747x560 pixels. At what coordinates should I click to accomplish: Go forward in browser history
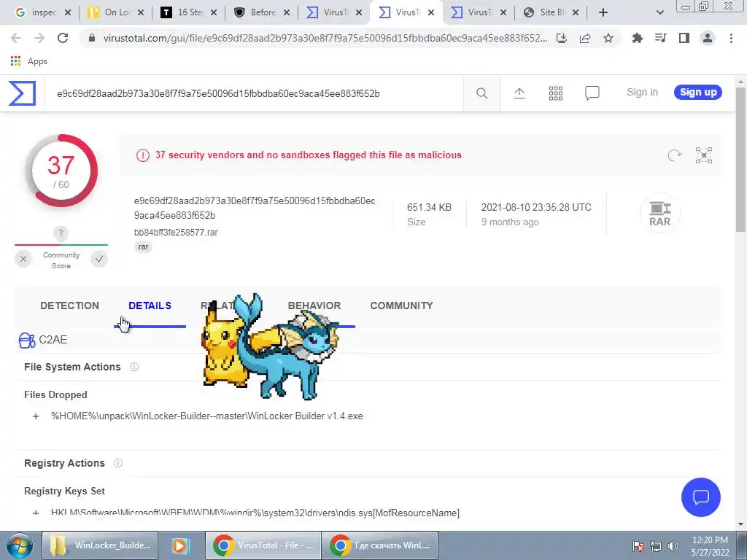(x=39, y=38)
